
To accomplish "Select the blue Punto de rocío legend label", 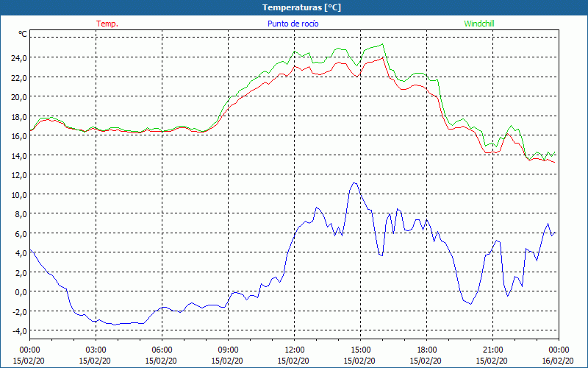I will (293, 24).
